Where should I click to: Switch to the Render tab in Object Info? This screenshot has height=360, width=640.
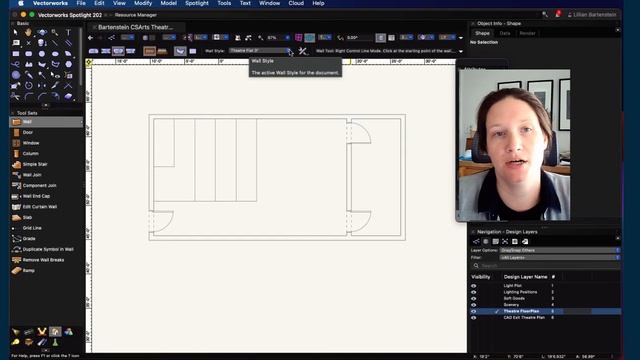[x=527, y=33]
